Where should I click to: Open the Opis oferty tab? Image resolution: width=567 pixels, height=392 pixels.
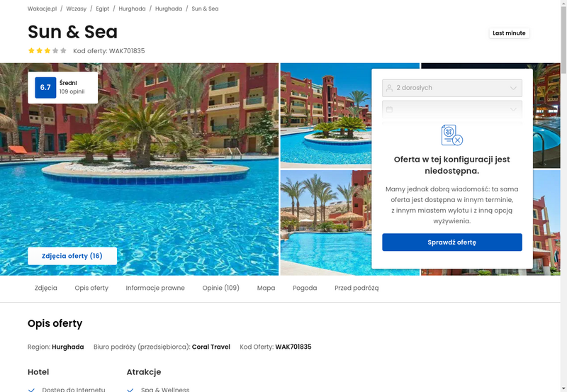point(91,288)
